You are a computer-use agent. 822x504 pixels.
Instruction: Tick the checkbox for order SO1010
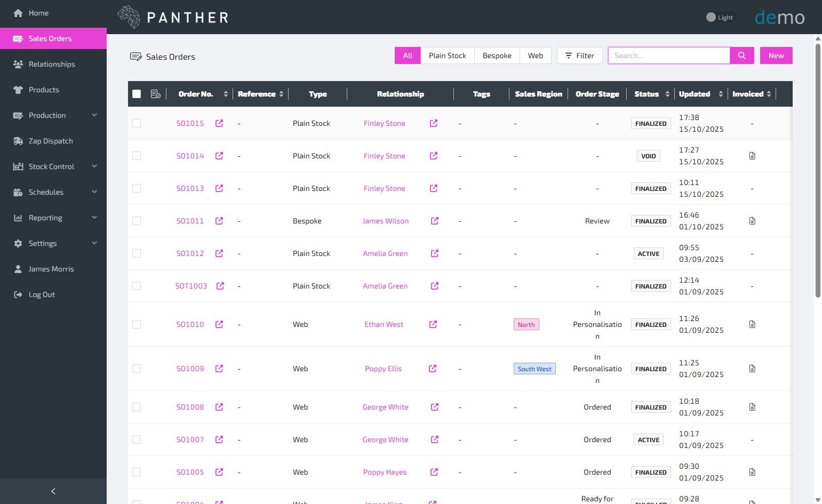click(137, 324)
